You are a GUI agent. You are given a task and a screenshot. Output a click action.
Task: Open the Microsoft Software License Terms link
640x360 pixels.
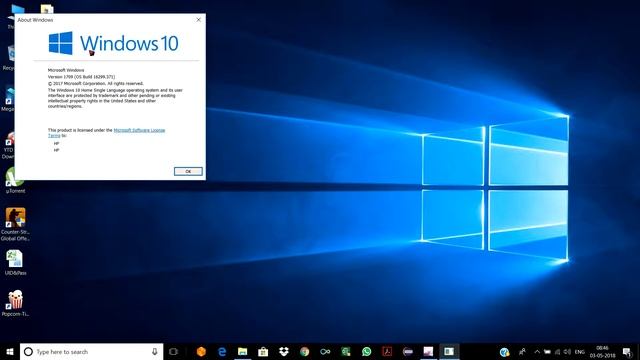pos(107,133)
